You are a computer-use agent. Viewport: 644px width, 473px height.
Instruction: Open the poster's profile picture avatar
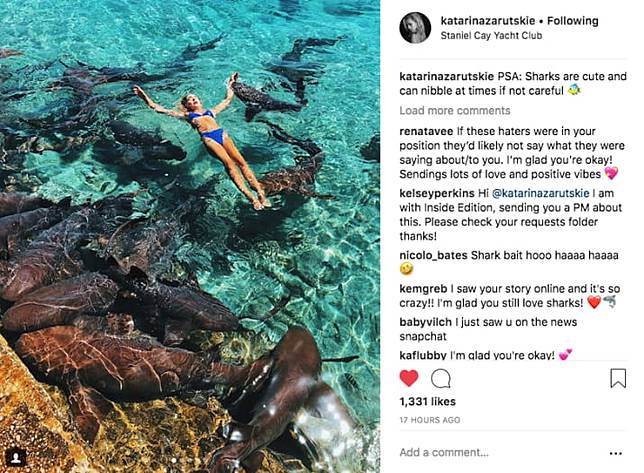[x=415, y=27]
